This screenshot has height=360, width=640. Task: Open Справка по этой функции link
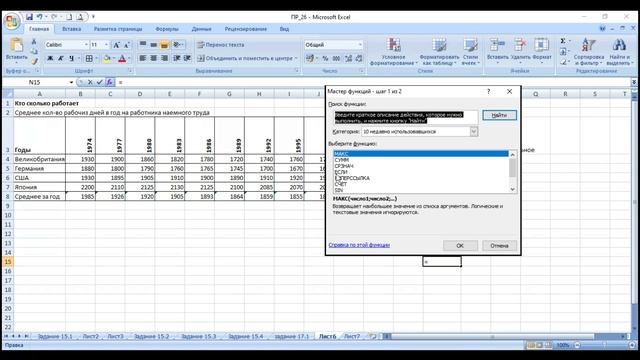point(359,245)
